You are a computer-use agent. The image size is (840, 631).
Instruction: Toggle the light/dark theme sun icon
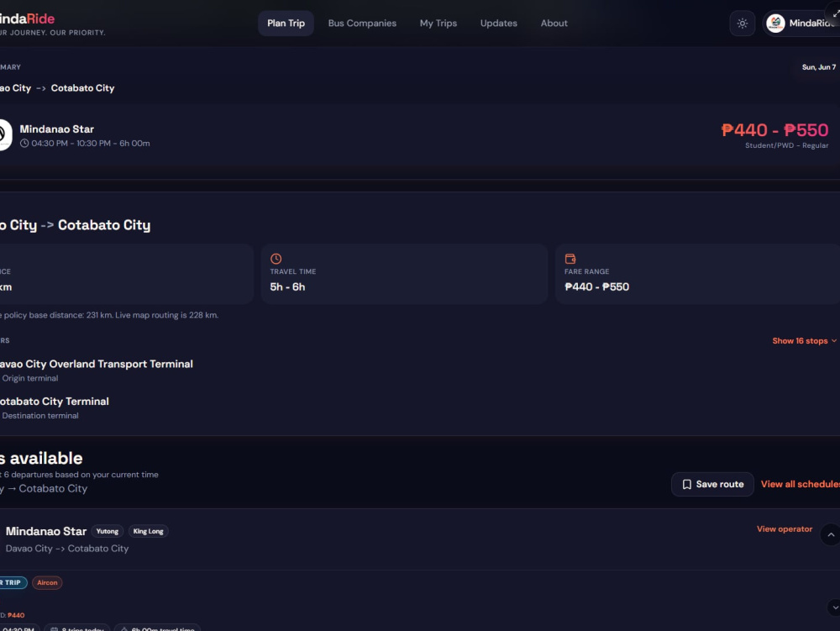click(x=742, y=23)
